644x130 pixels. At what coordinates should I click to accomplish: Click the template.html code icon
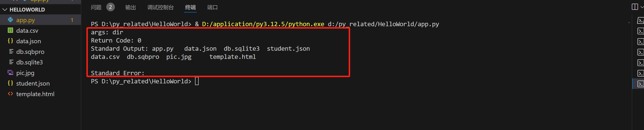11,94
